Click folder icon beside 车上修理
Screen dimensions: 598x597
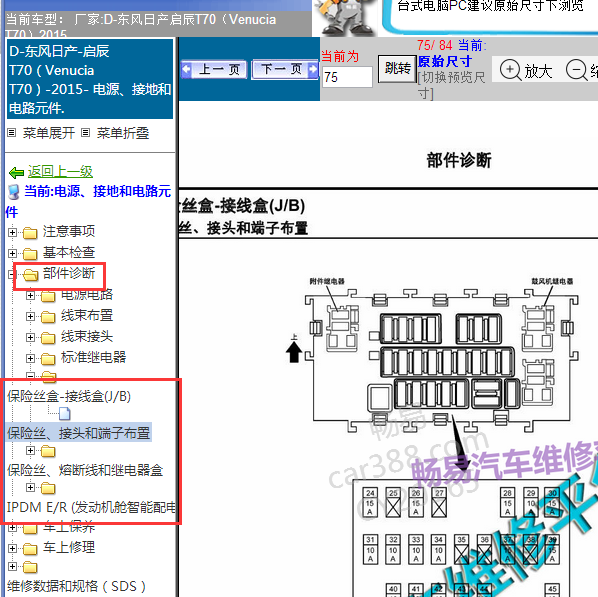30,549
